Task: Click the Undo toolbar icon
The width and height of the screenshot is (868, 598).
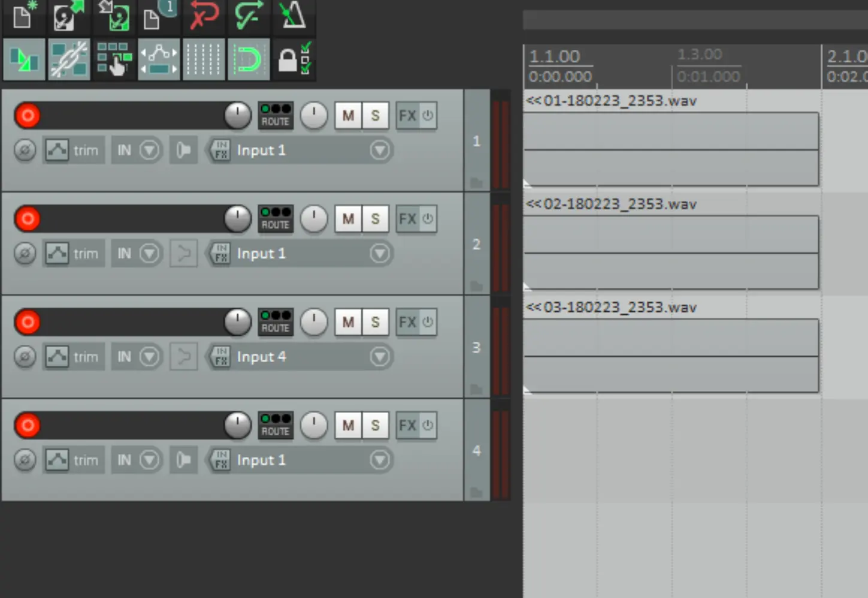Action: [204, 16]
